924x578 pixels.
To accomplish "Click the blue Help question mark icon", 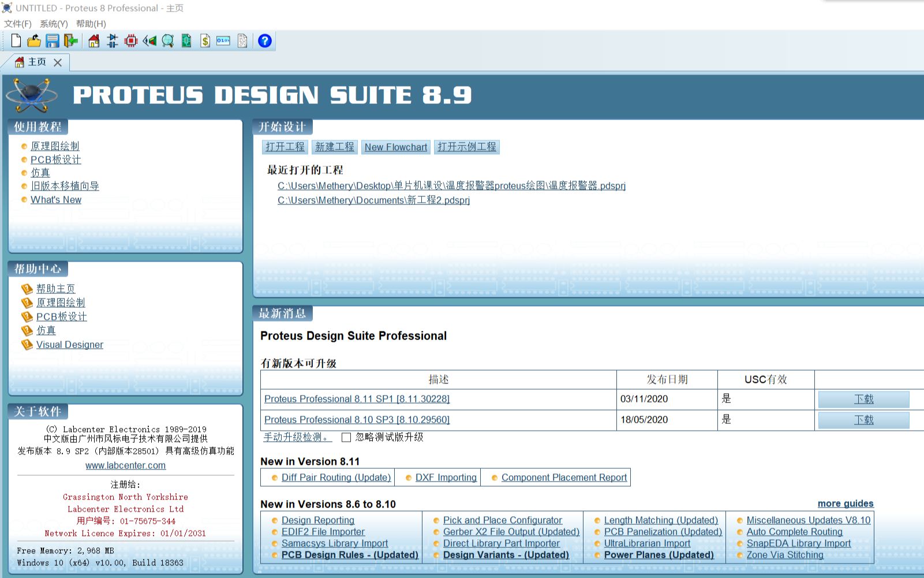I will [x=265, y=41].
